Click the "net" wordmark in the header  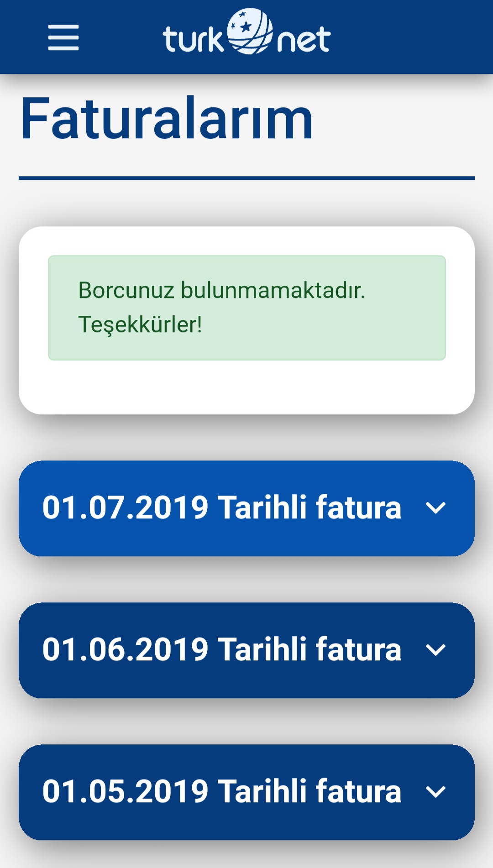[304, 40]
